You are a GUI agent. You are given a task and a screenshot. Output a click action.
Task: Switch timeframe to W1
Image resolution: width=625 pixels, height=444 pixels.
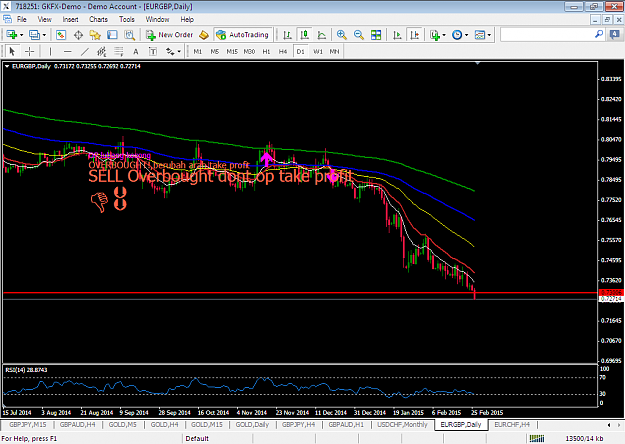pos(318,51)
